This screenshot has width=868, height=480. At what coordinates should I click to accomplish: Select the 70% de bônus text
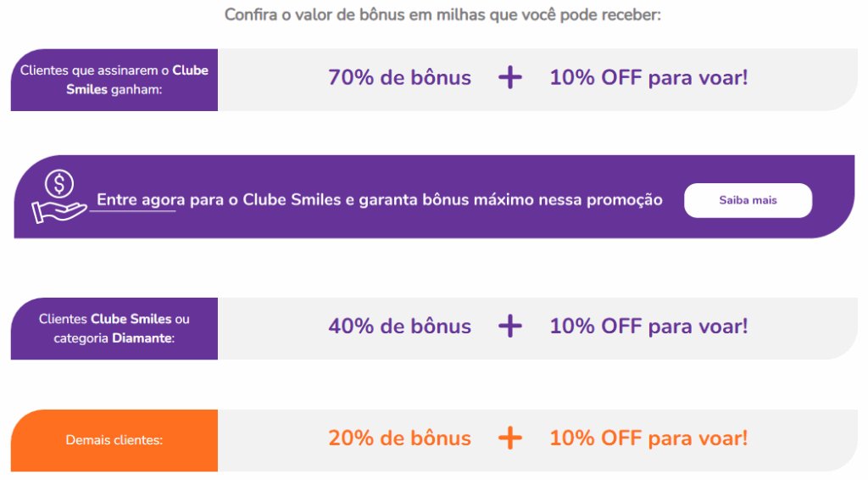[400, 77]
